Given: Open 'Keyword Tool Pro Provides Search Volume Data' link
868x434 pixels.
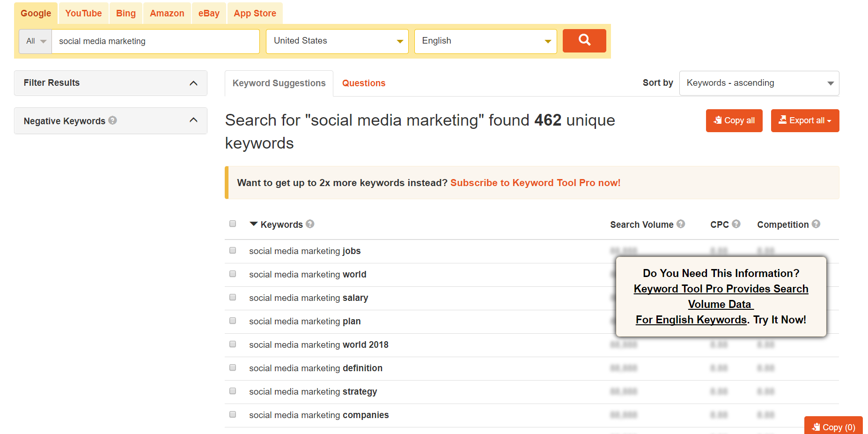Looking at the screenshot, I should tap(721, 296).
